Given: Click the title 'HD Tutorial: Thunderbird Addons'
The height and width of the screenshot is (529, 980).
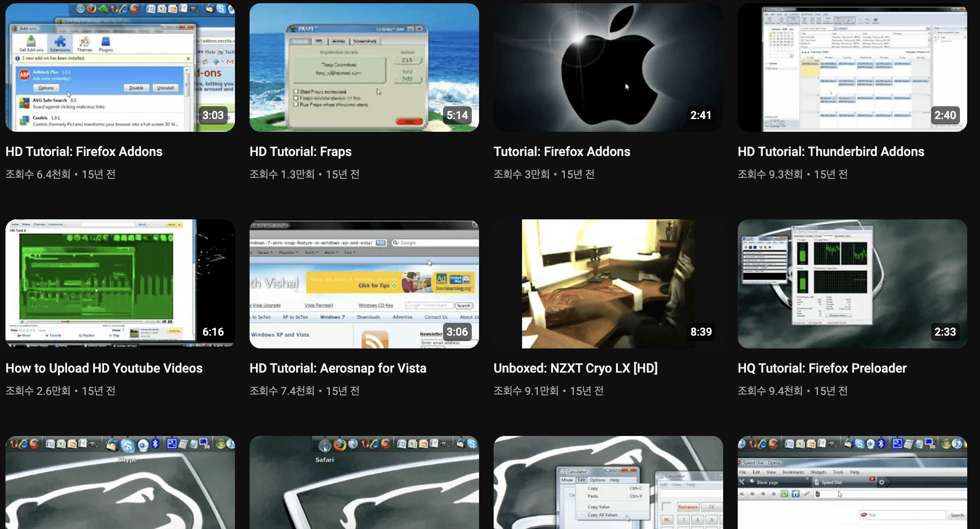Looking at the screenshot, I should [831, 151].
